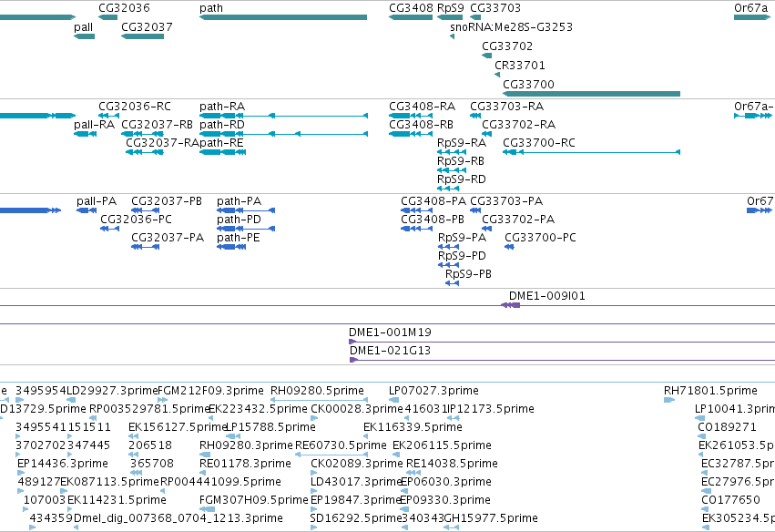775x532 pixels.
Task: Click the CR33701 gene label
Action: [x=519, y=66]
